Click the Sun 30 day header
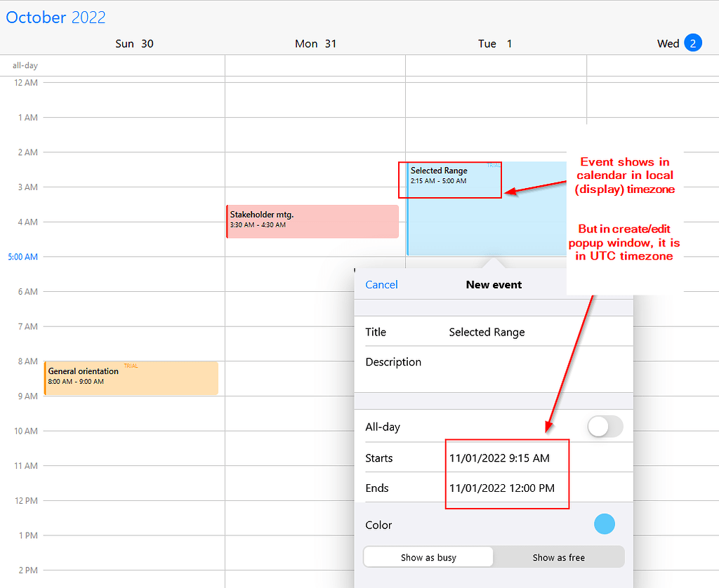 click(x=133, y=43)
